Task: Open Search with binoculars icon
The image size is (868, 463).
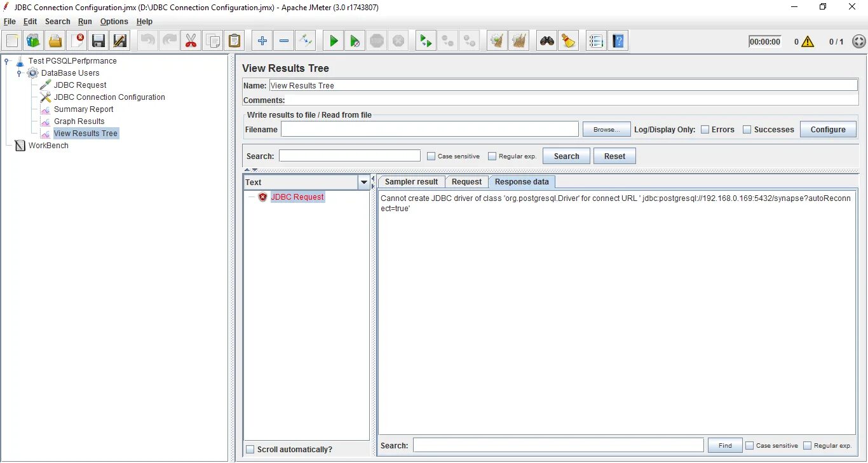Action: pos(547,41)
